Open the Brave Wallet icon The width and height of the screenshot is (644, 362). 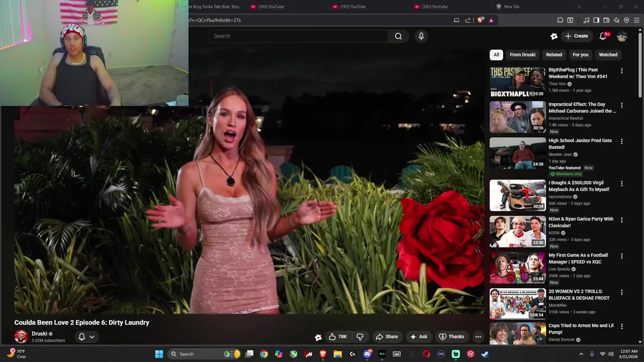[x=606, y=20]
